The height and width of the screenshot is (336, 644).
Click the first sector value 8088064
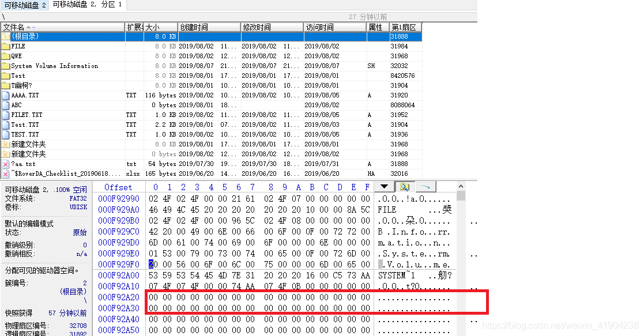(x=402, y=105)
